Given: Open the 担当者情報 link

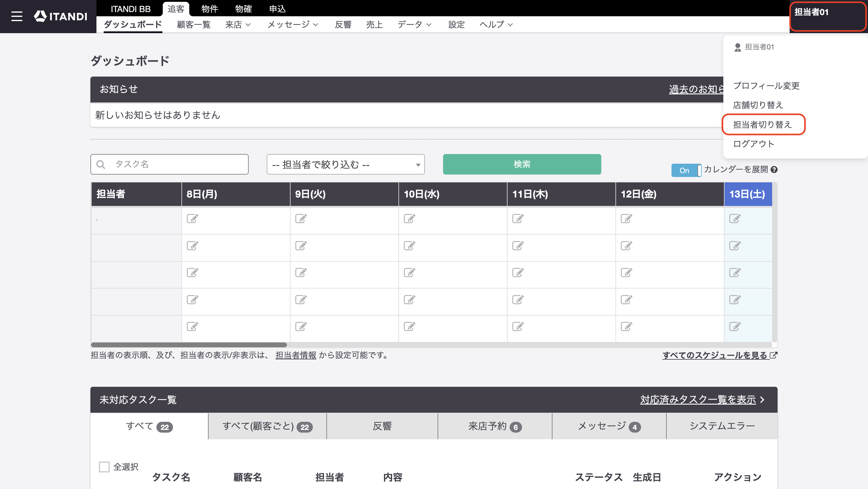Looking at the screenshot, I should (x=296, y=355).
